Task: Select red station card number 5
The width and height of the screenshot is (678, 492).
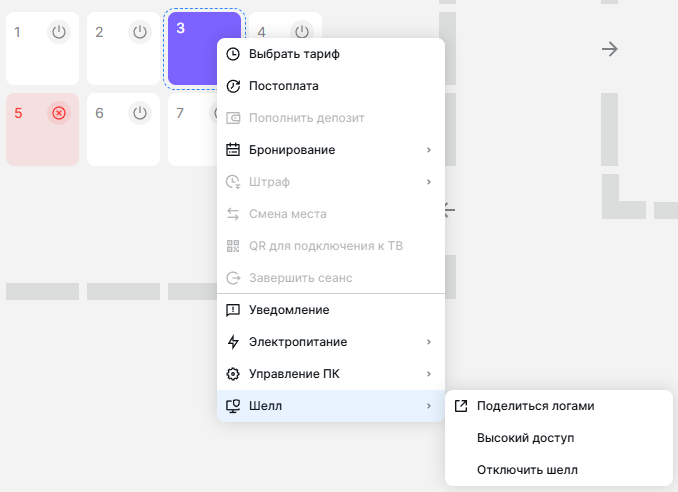Action: (42, 130)
